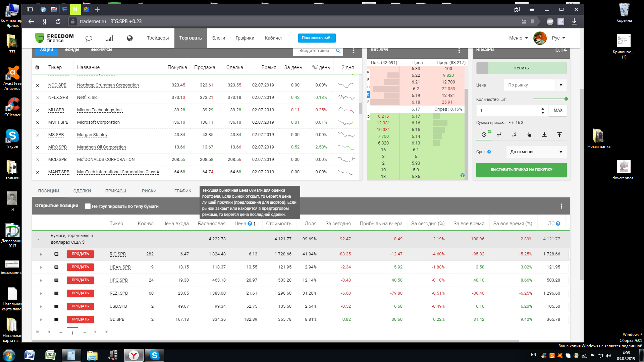The height and width of the screenshot is (362, 644).
Task: Open a new browser tab
Action: [x=97, y=9]
